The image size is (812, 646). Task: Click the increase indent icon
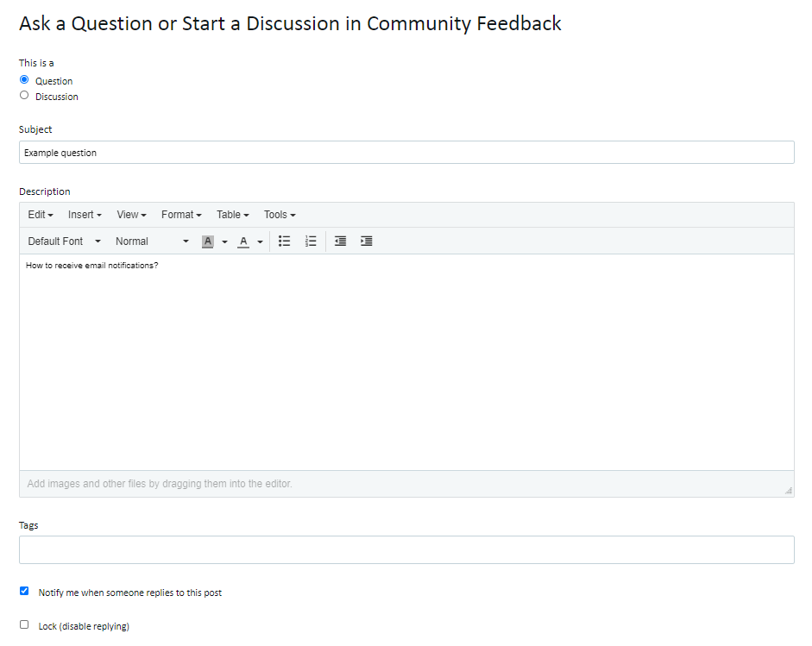pos(366,241)
